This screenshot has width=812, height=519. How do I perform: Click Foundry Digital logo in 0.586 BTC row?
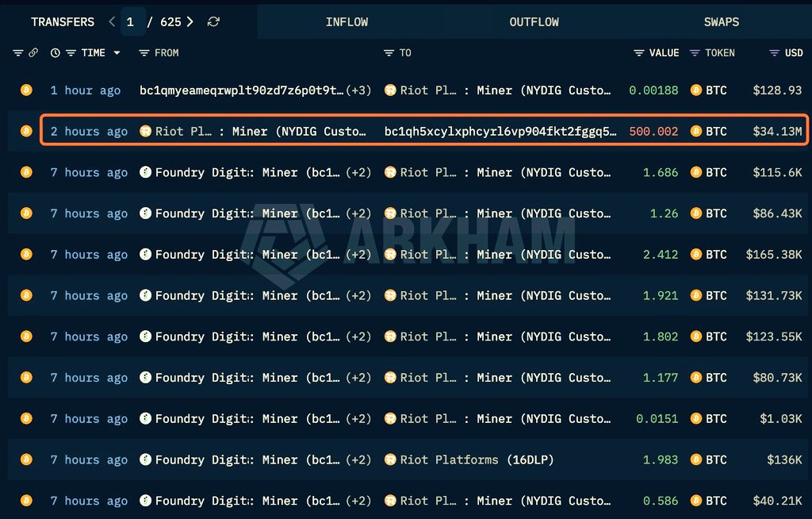coord(146,500)
